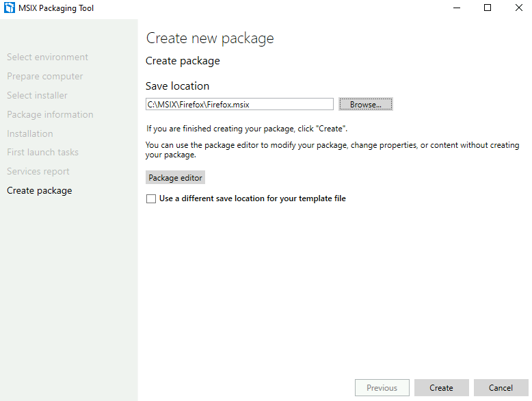Click the Create button to build package
The image size is (532, 401).
point(441,388)
